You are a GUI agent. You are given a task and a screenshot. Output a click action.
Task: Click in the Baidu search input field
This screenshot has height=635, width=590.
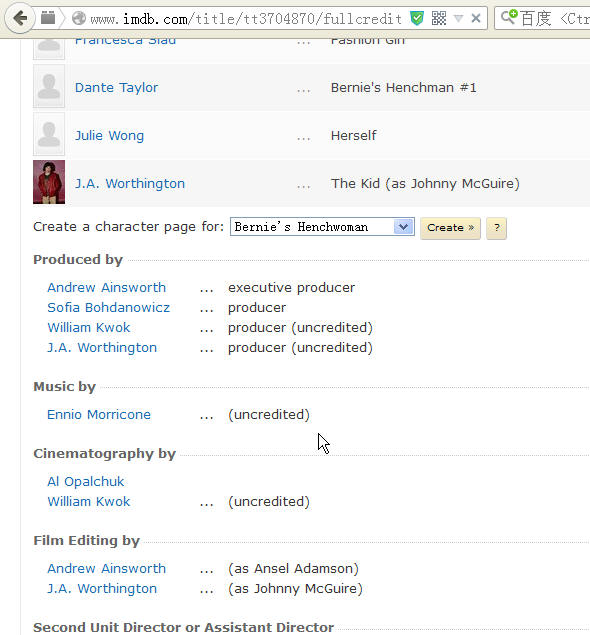(555, 18)
